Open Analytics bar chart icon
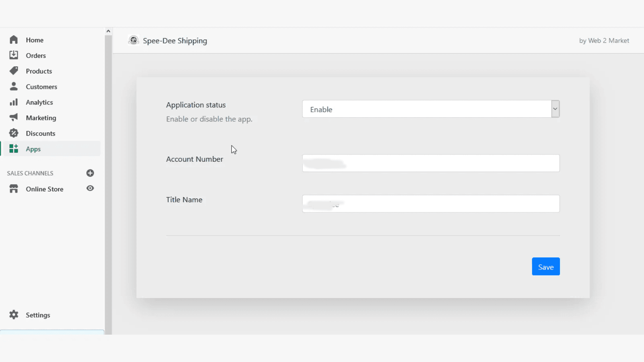 coord(14,102)
